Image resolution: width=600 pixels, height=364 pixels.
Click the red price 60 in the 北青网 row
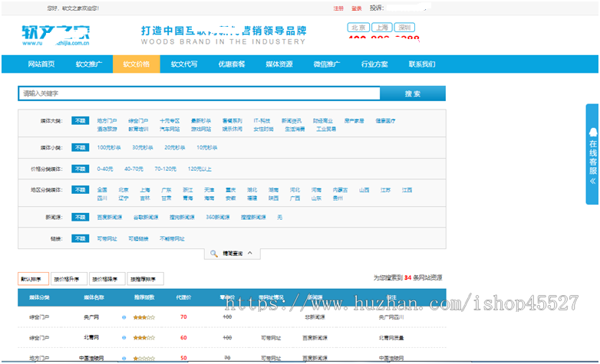[x=183, y=338]
